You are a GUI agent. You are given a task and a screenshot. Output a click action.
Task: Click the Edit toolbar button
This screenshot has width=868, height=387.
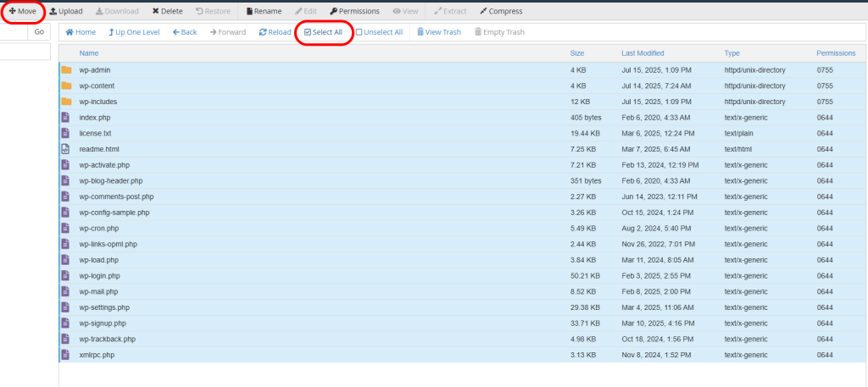[305, 11]
